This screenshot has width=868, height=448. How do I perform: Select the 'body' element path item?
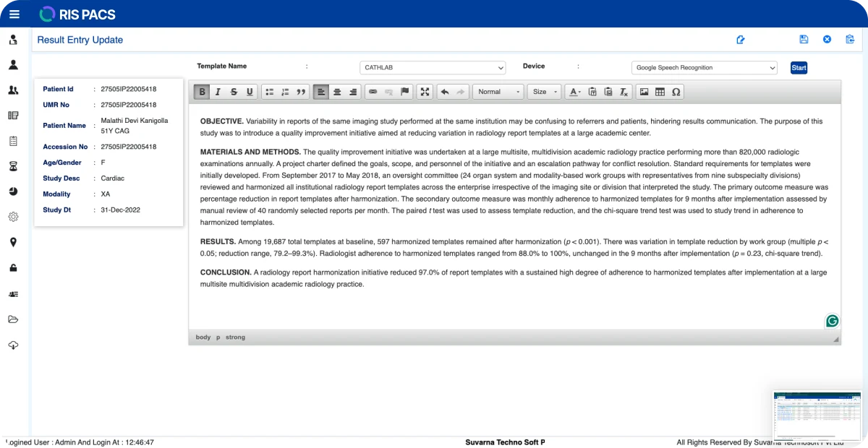point(203,337)
